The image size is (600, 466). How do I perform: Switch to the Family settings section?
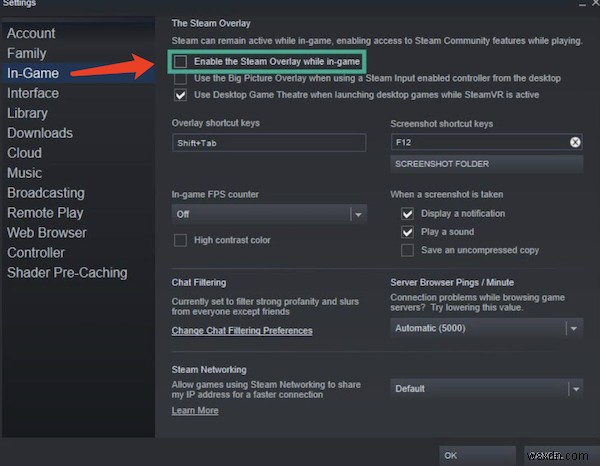tap(27, 53)
